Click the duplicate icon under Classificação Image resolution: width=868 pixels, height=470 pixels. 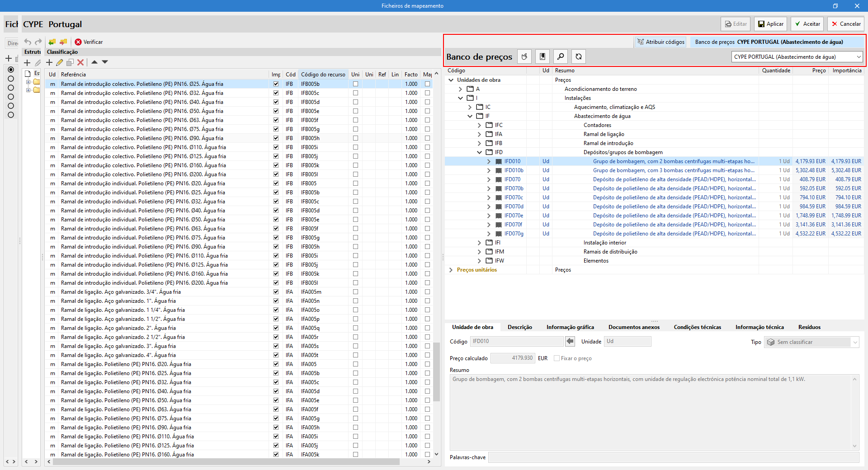70,62
